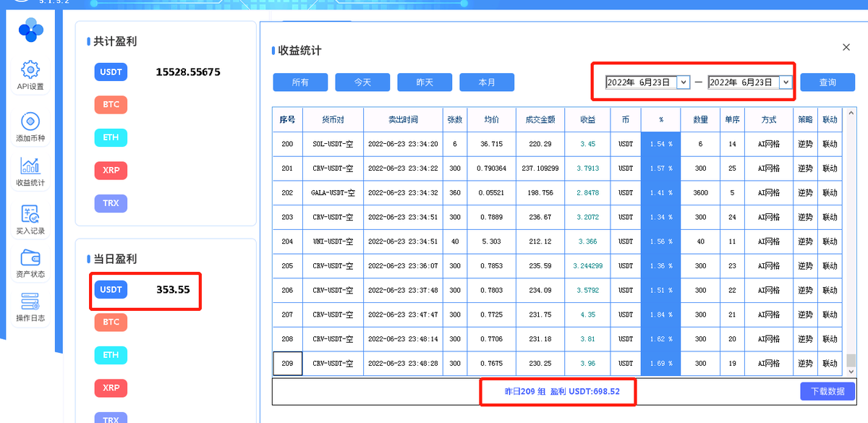
Task: Click profit value 3.7913
Action: pyautogui.click(x=587, y=169)
